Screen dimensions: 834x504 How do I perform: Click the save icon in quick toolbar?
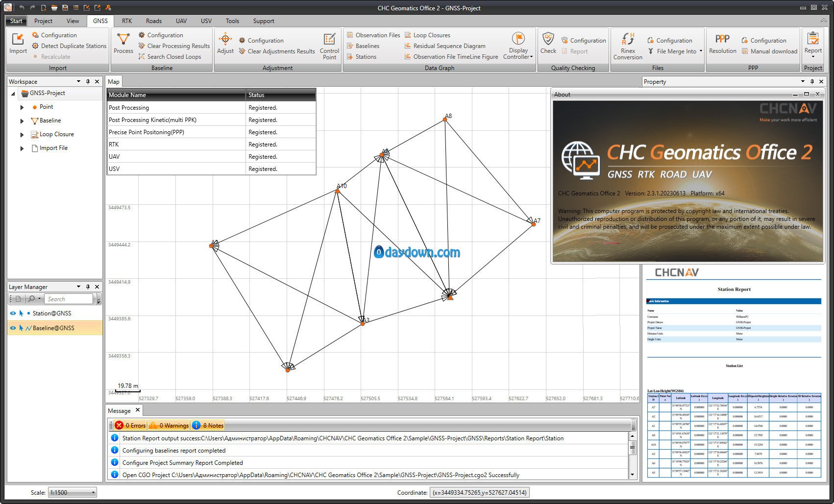tap(65, 8)
